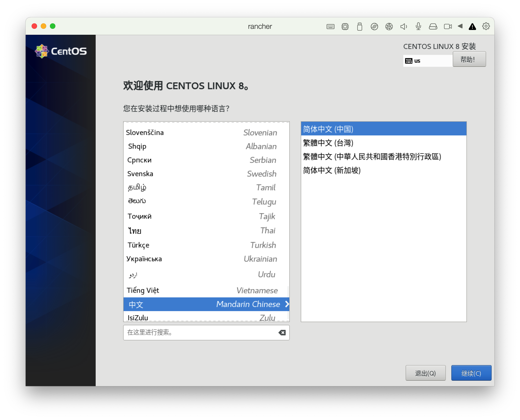Click the camera video icon
The width and height of the screenshot is (520, 420).
pyautogui.click(x=448, y=26)
